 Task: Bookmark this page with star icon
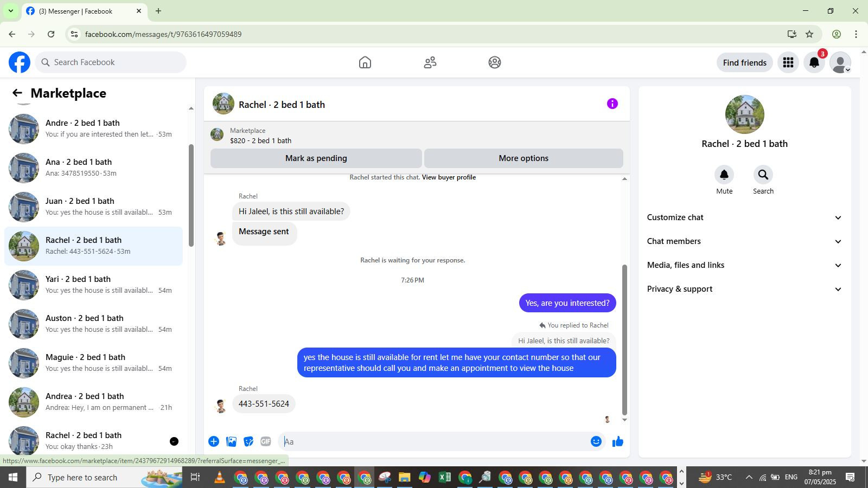click(809, 34)
